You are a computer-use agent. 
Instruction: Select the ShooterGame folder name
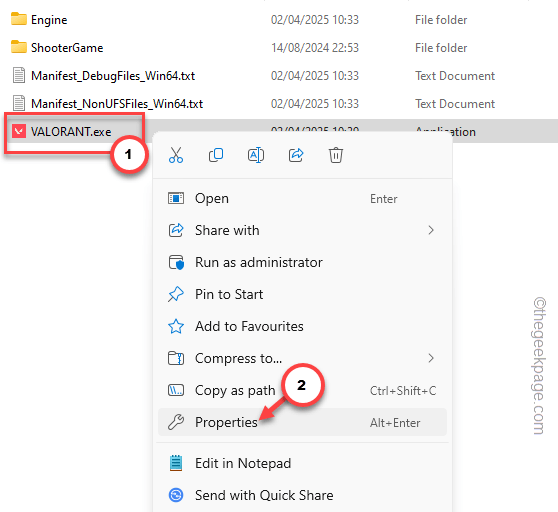(67, 48)
